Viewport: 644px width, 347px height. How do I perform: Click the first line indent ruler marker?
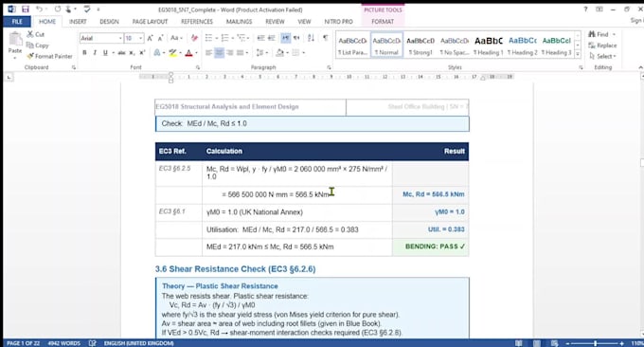point(170,74)
